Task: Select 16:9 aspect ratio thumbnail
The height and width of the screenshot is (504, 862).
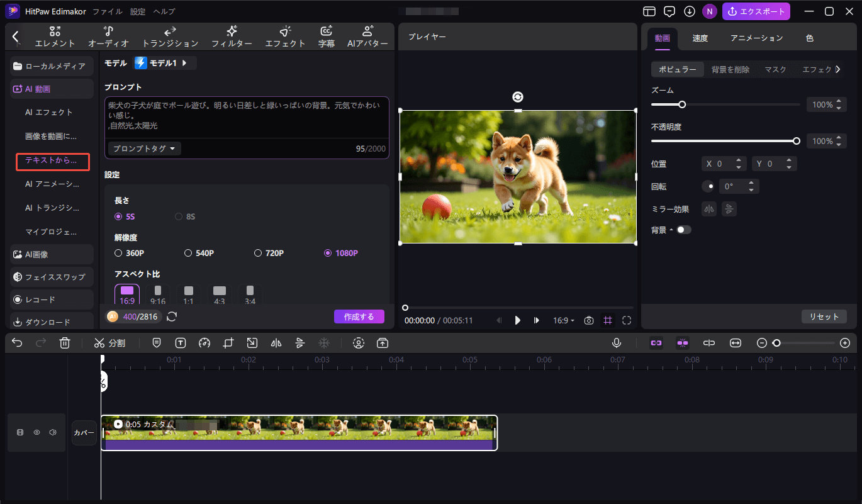Action: pos(127,295)
